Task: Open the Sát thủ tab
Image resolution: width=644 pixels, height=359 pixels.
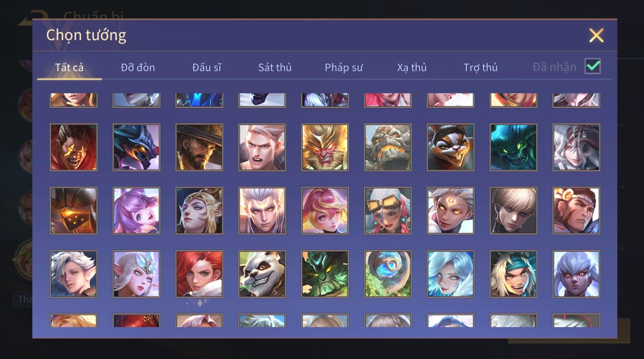Action: [x=275, y=67]
